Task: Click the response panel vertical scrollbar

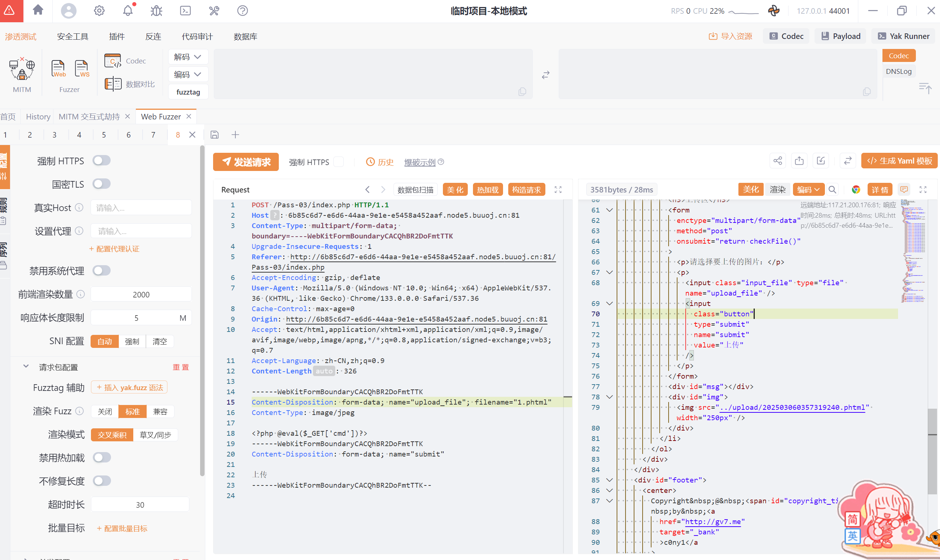Action: point(932,451)
